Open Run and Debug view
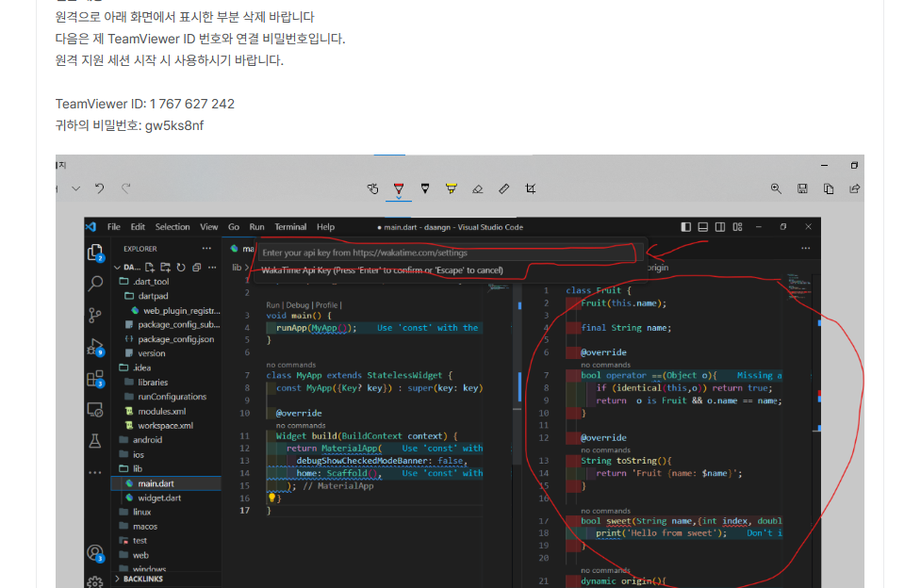Screen dimensions: 921x588 pos(95,347)
